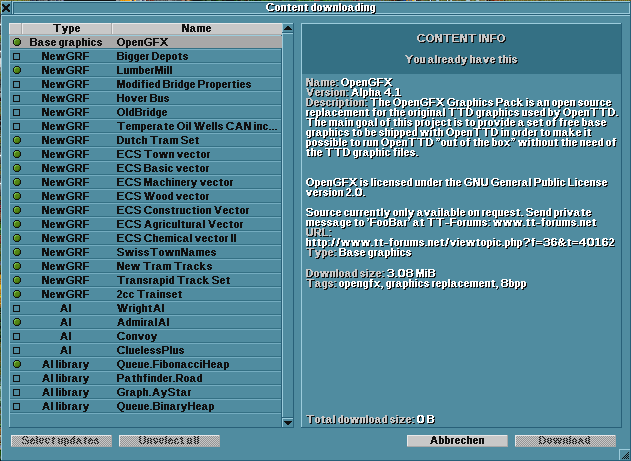Click the green dot beside ECS Town vector
631x461 pixels.
(17, 154)
